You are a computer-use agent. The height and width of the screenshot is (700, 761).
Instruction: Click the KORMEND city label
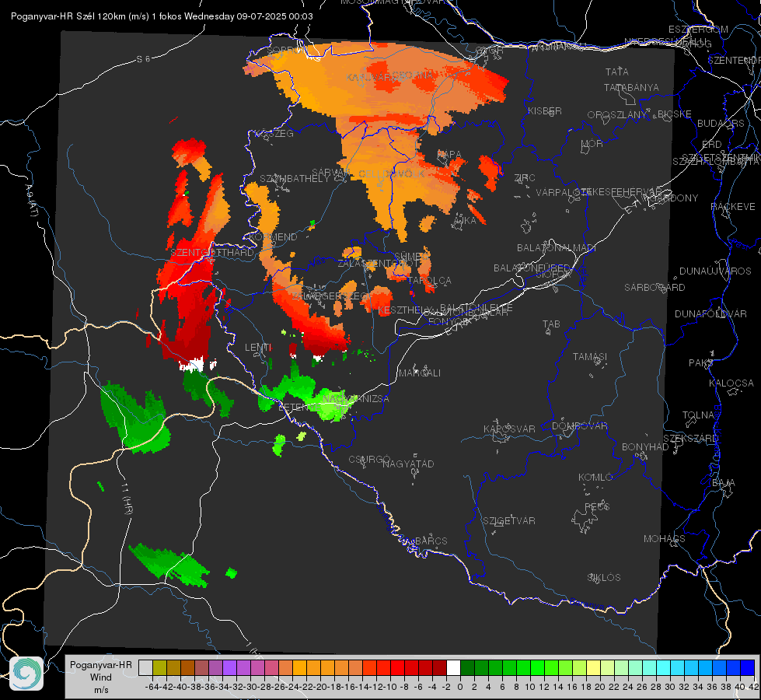[274, 237]
